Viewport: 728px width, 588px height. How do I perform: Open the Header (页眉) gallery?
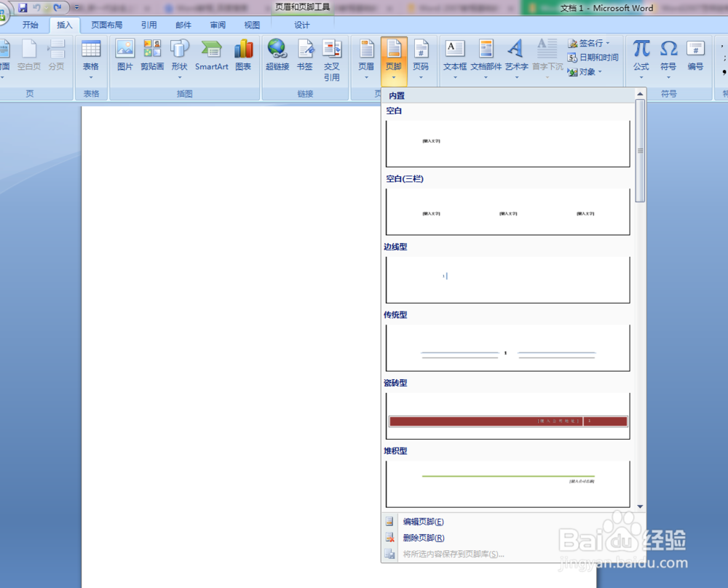[x=366, y=60]
